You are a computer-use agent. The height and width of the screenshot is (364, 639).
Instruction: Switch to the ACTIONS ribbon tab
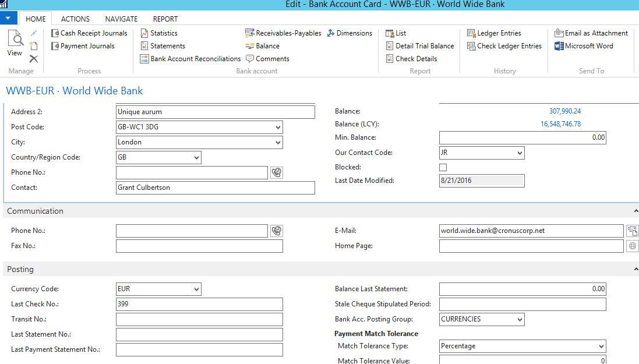[x=75, y=19]
